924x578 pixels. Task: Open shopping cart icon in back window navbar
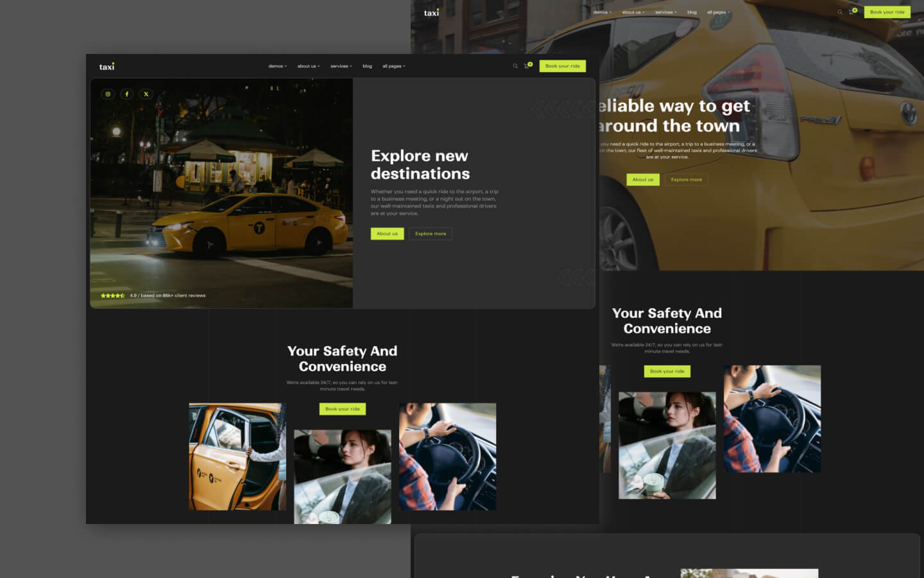click(x=852, y=12)
